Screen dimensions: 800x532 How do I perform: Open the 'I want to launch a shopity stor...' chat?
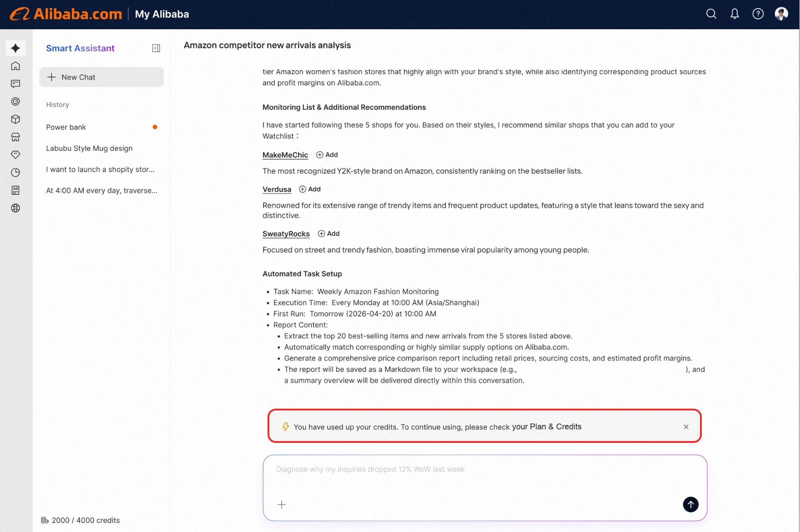click(x=101, y=170)
